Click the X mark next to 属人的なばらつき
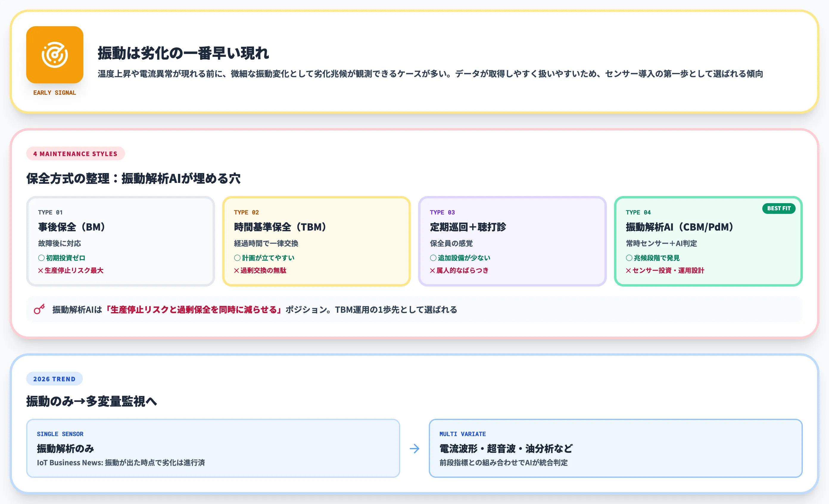Image resolution: width=829 pixels, height=504 pixels. pos(432,270)
